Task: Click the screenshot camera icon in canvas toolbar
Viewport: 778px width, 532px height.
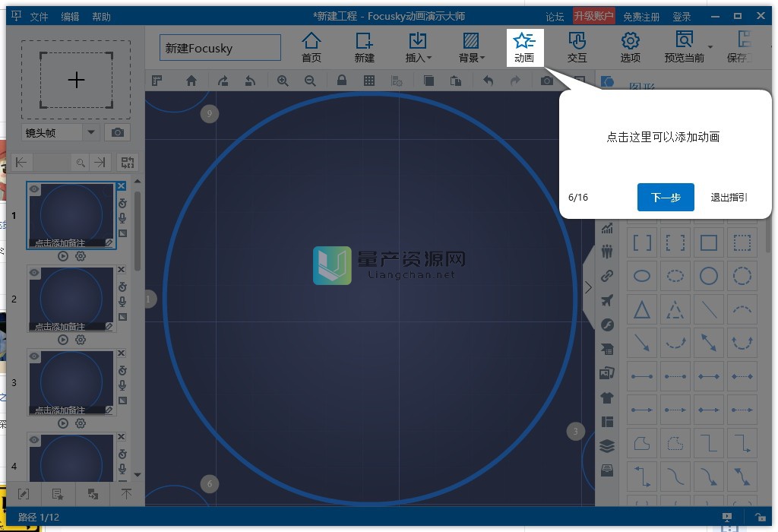Action: coord(547,81)
